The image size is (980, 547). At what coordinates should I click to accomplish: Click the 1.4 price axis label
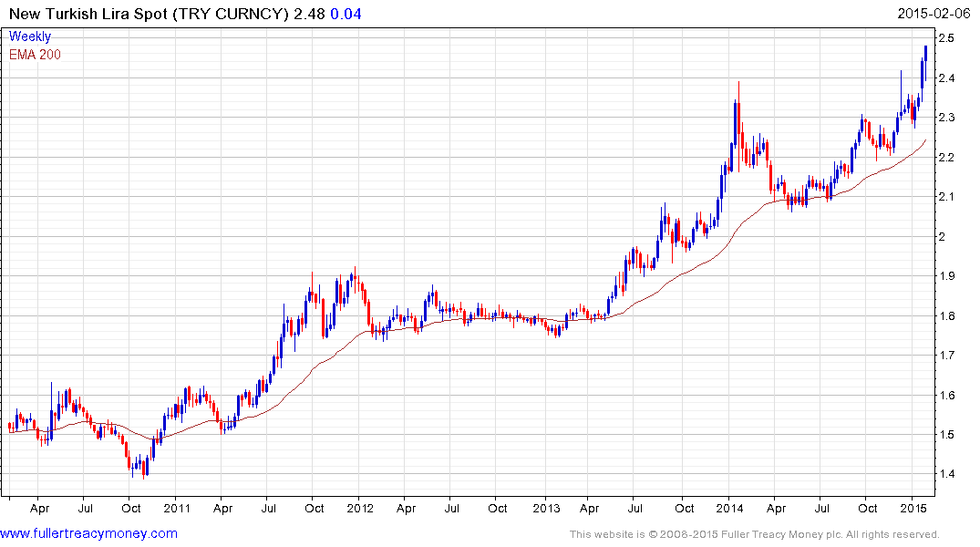coord(946,474)
